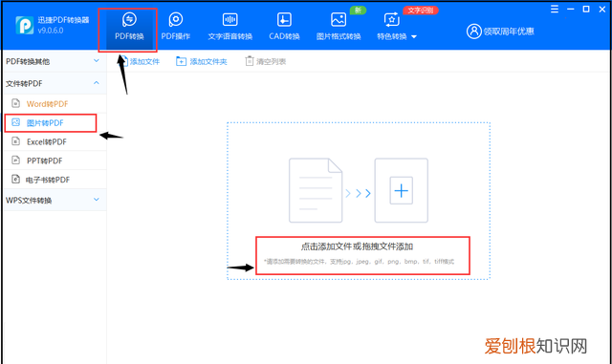Image resolution: width=612 pixels, height=364 pixels.
Task: Maximize the application window
Action: tap(586, 9)
